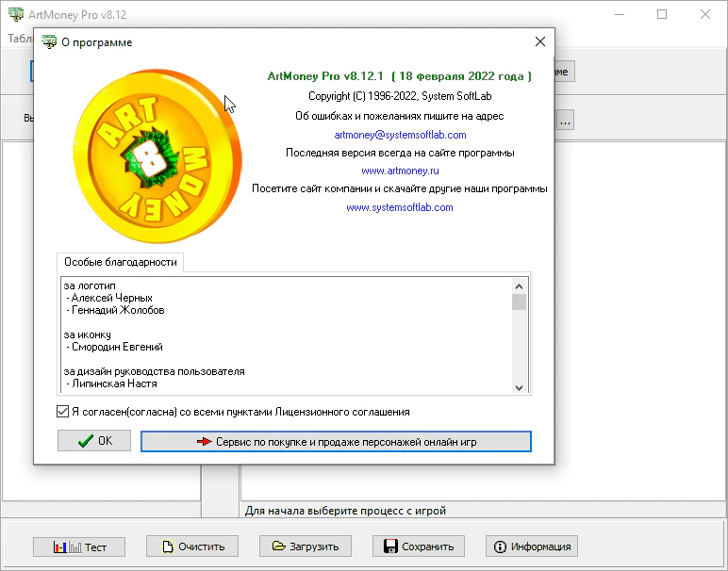Open the artmoney@systemsoftlab.com email link
This screenshot has width=728, height=571.
point(400,135)
